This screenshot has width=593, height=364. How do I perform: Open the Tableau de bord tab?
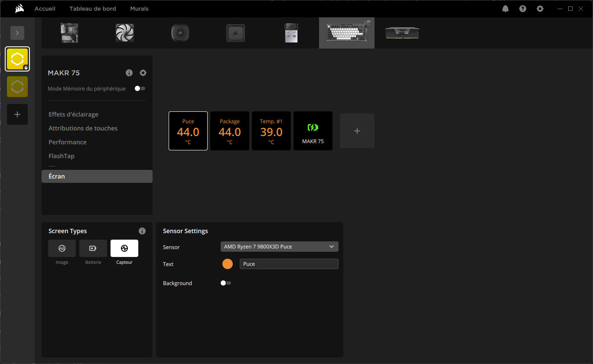tap(93, 9)
